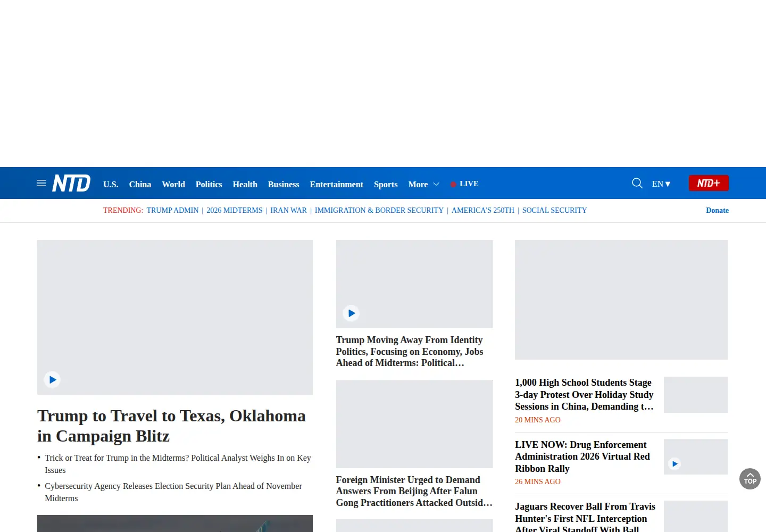Open the hamburger menu icon
The height and width of the screenshot is (532, 766).
click(x=41, y=184)
